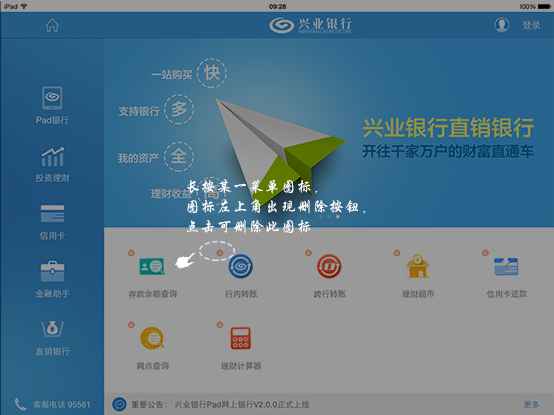Tap the user avatar icon in header
The image size is (554, 415).
502,25
